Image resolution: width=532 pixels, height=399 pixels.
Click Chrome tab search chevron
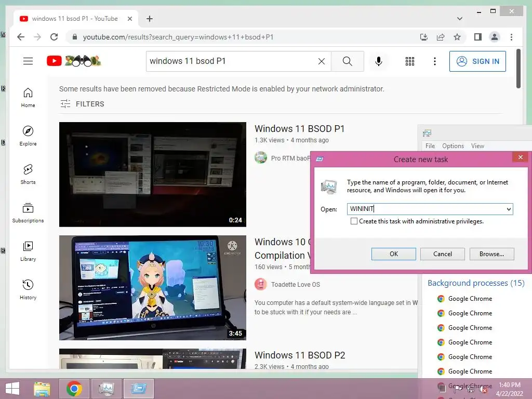pyautogui.click(x=459, y=19)
